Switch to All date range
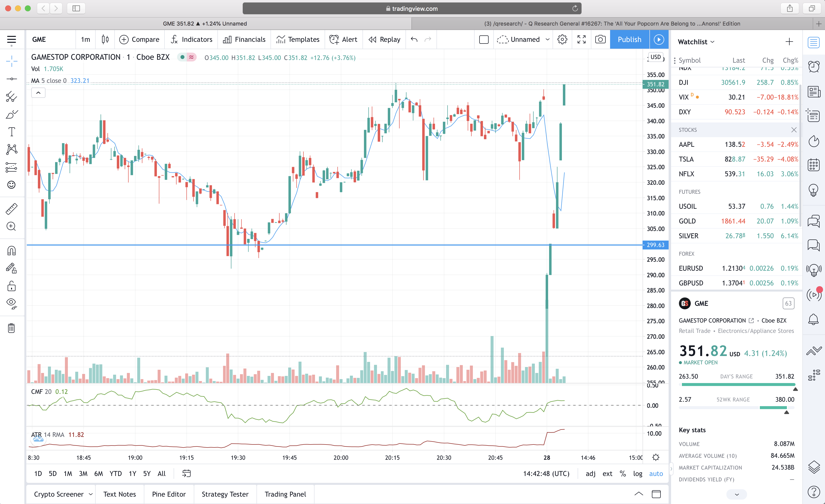 (162, 474)
